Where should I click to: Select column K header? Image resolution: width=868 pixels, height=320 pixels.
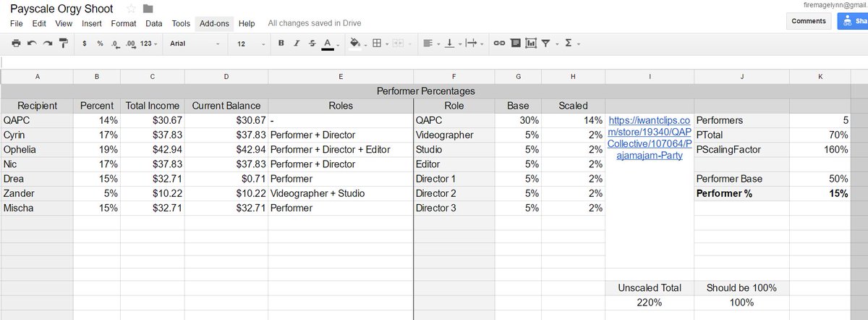[x=821, y=77]
